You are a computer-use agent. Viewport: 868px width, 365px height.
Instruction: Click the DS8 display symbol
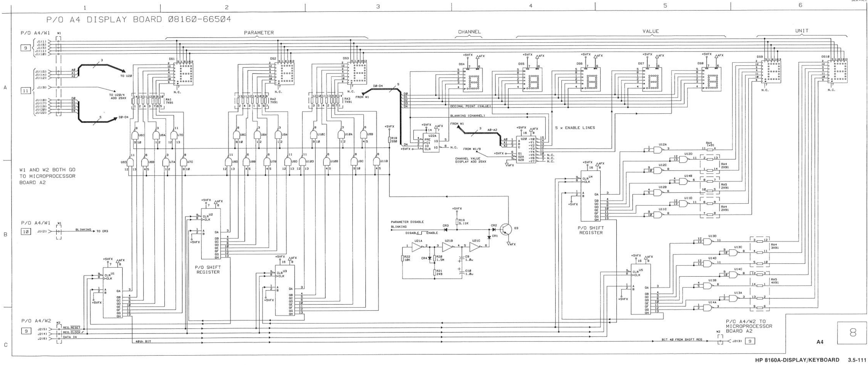click(712, 79)
